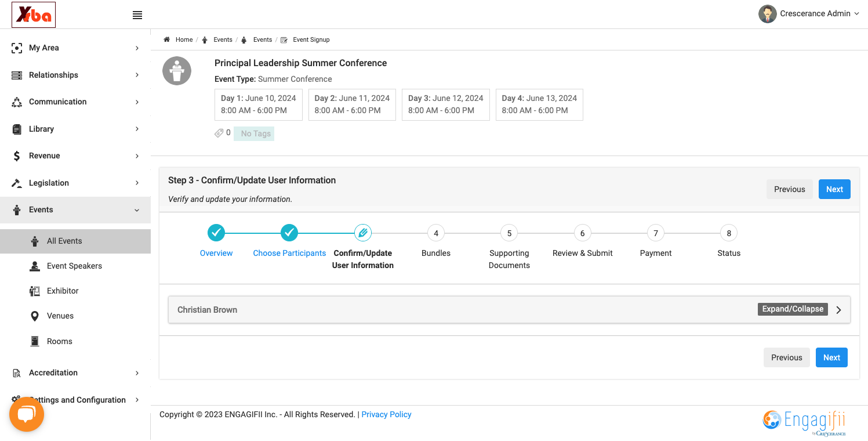Expand the My Area menu chevron
This screenshot has width=868, height=441.
(137, 48)
